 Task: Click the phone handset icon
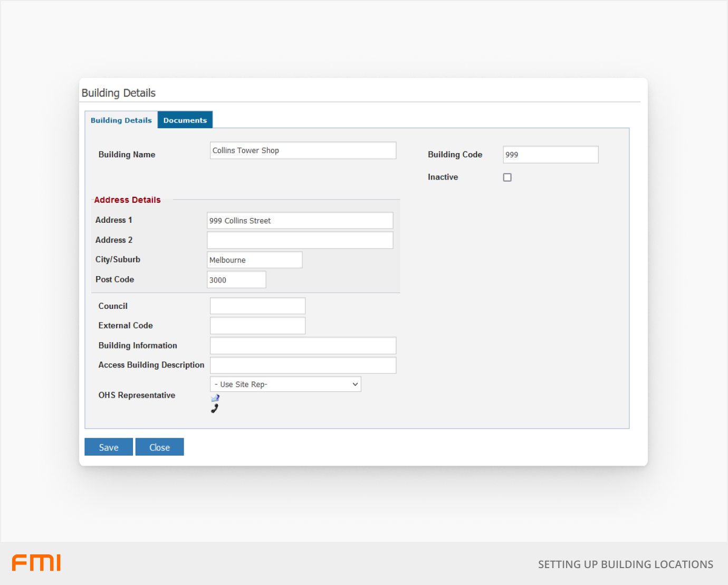tap(215, 408)
